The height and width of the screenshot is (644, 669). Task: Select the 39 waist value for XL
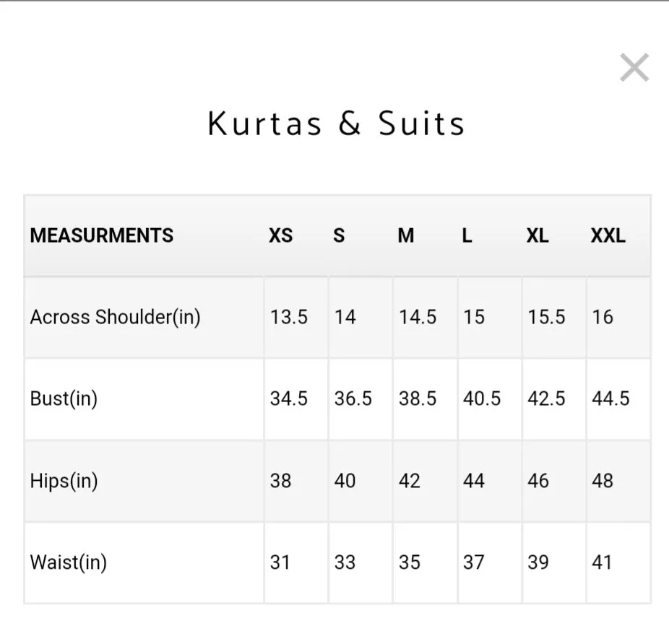pyautogui.click(x=538, y=562)
